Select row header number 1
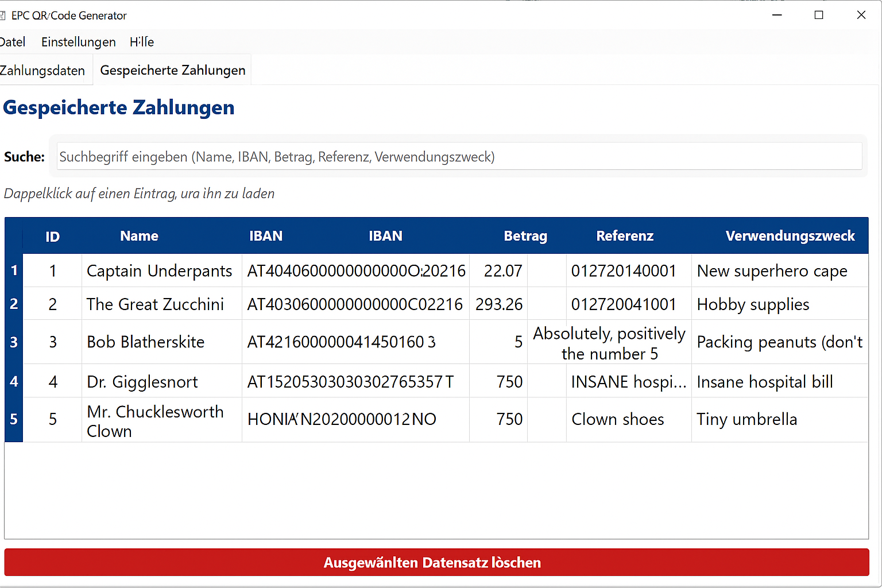Screen dimensions: 882x588 [14, 270]
